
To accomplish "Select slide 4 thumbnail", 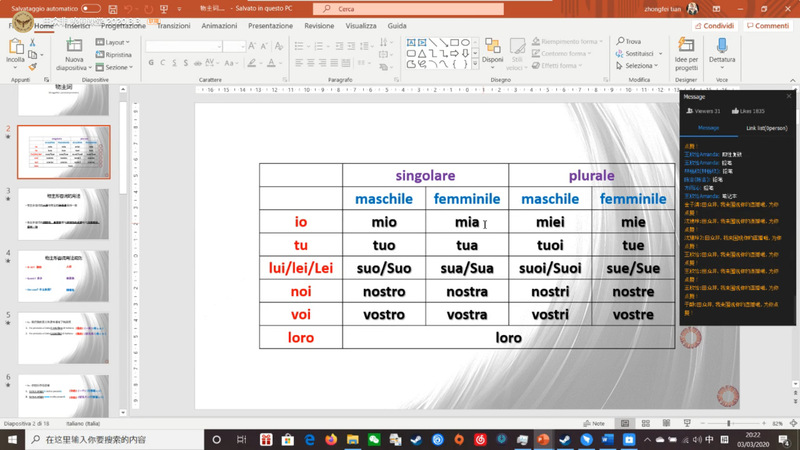I will [x=63, y=276].
